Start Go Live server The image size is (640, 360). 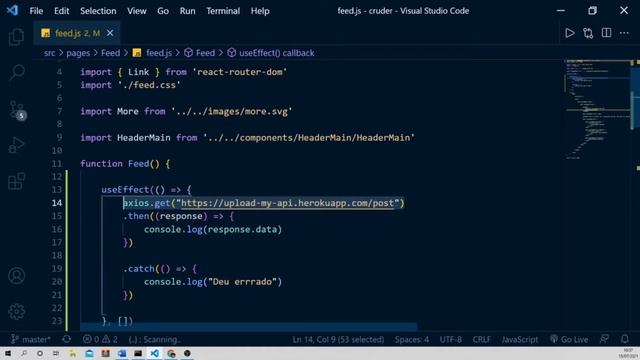click(x=569, y=340)
